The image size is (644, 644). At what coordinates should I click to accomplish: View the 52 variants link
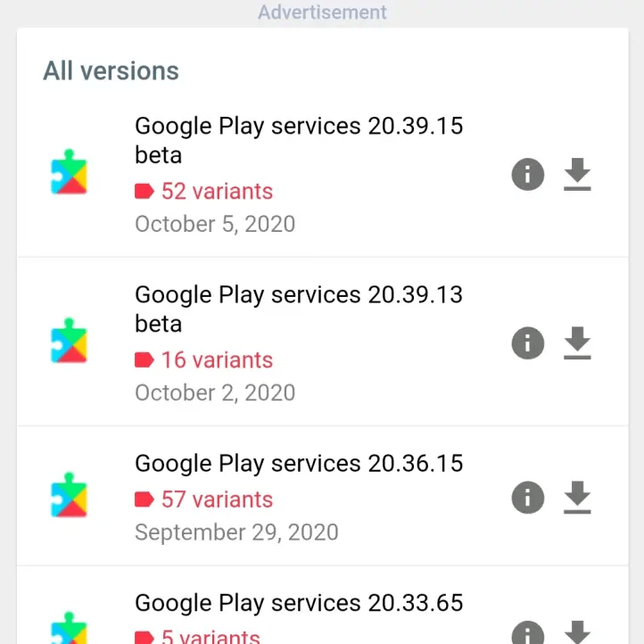point(216,191)
